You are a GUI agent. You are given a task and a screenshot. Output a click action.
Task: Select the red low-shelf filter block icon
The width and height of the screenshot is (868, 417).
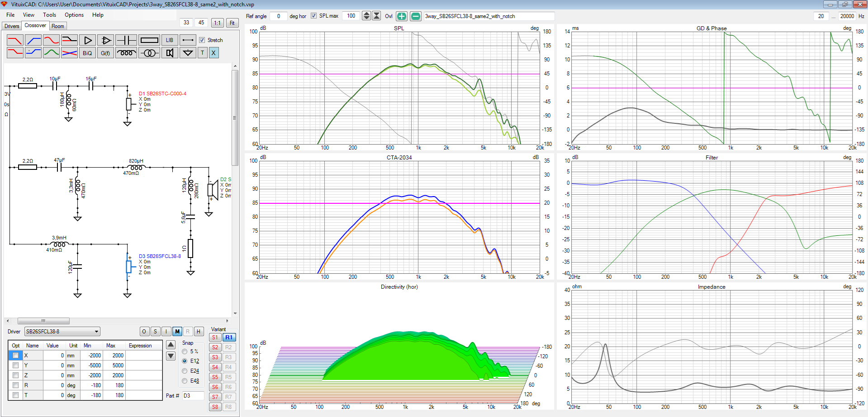point(15,53)
